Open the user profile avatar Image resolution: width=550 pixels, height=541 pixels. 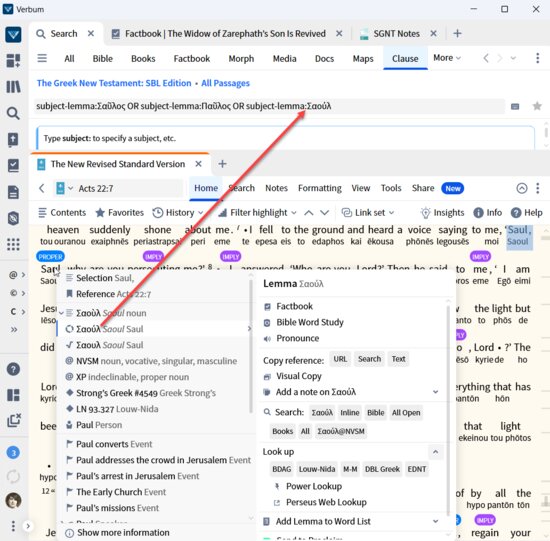[13, 501]
